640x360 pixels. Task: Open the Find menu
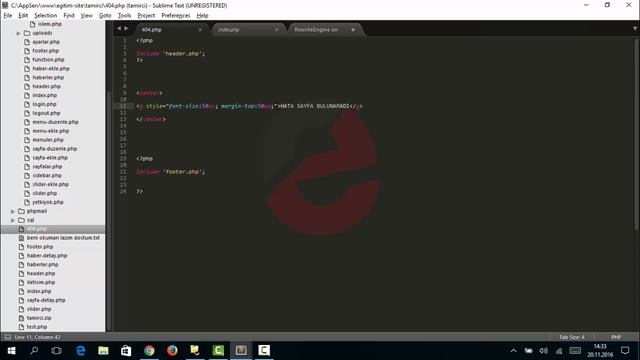69,16
